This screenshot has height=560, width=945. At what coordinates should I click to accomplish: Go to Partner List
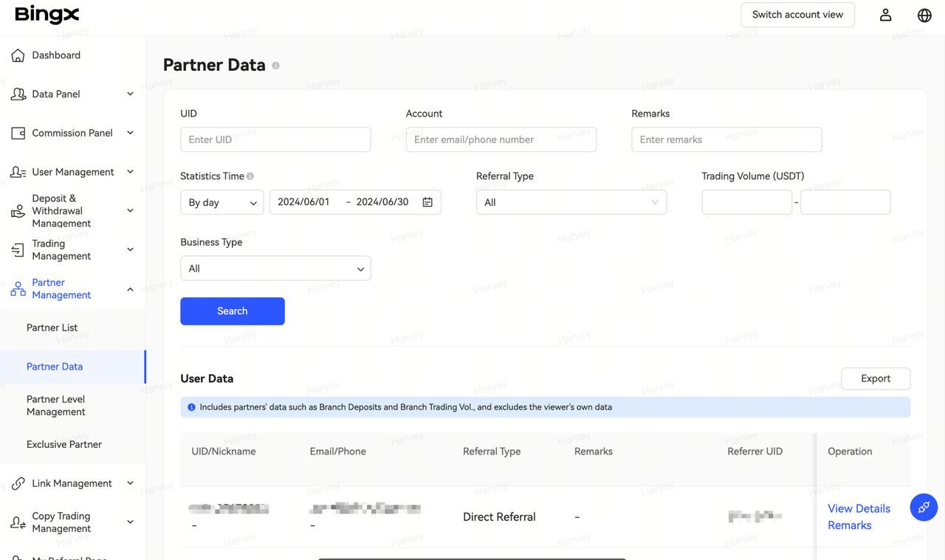52,328
